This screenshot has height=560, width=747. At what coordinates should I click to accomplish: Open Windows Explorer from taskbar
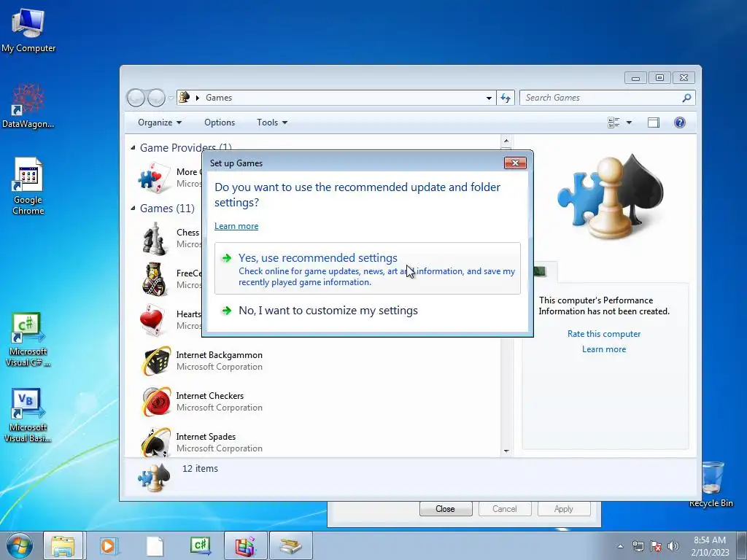point(63,545)
